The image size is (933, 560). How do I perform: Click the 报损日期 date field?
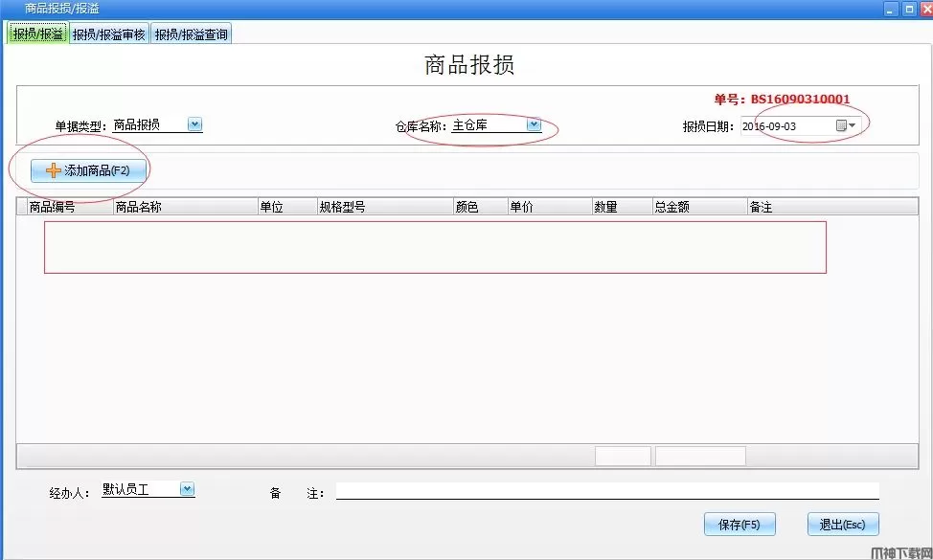coord(785,126)
